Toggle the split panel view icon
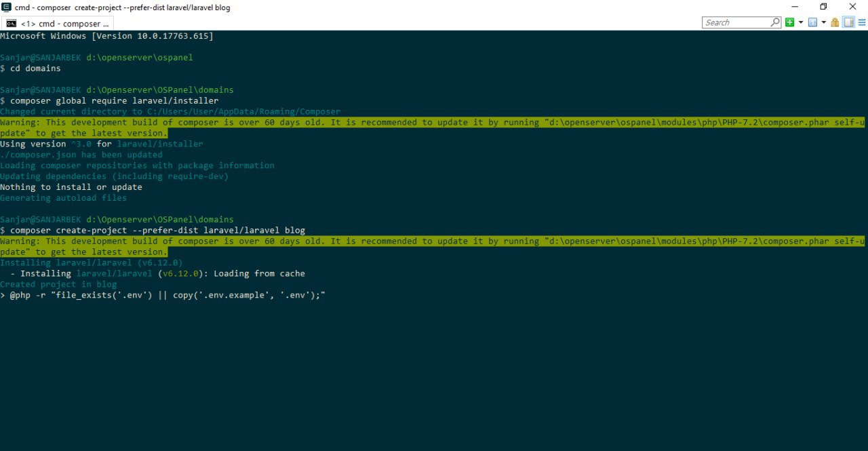This screenshot has height=451, width=868. [x=848, y=22]
